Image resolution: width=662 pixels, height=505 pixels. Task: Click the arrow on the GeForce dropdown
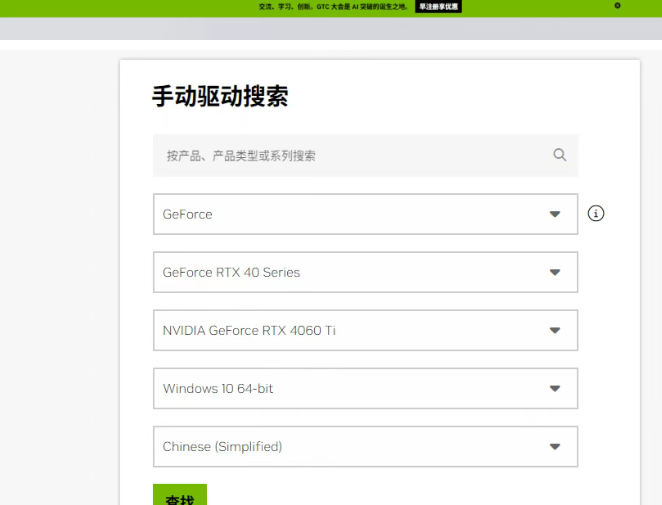click(555, 214)
